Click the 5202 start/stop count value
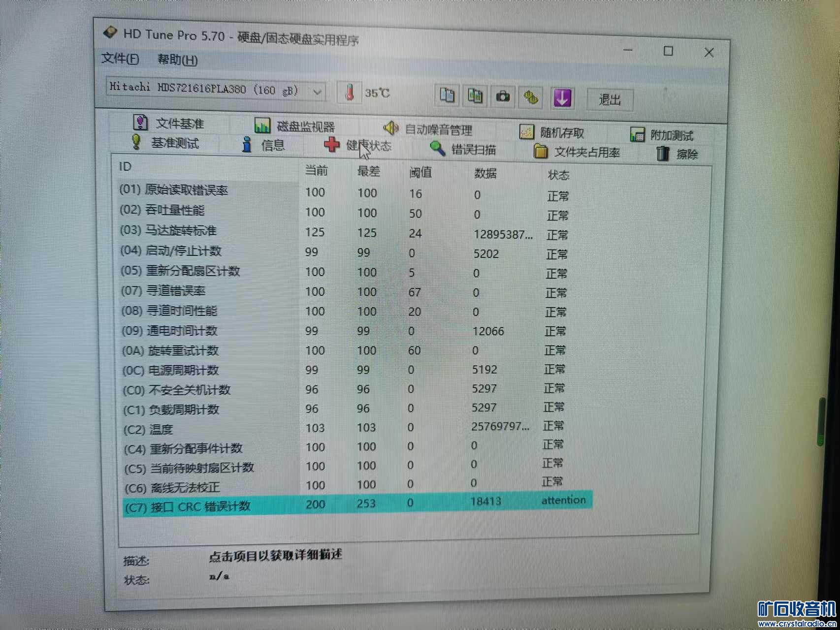Image resolution: width=840 pixels, height=630 pixels. coord(486,253)
